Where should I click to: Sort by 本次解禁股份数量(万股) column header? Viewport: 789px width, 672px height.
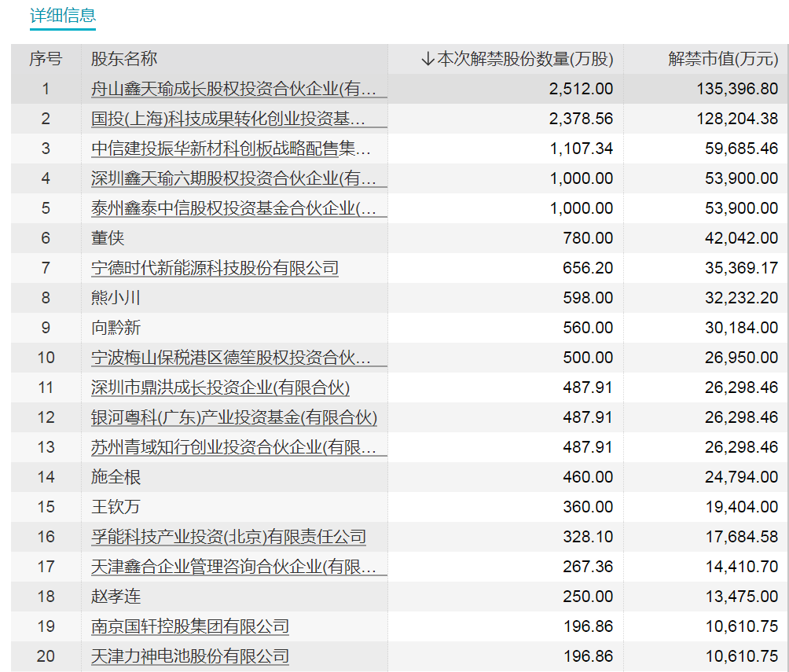(x=525, y=59)
